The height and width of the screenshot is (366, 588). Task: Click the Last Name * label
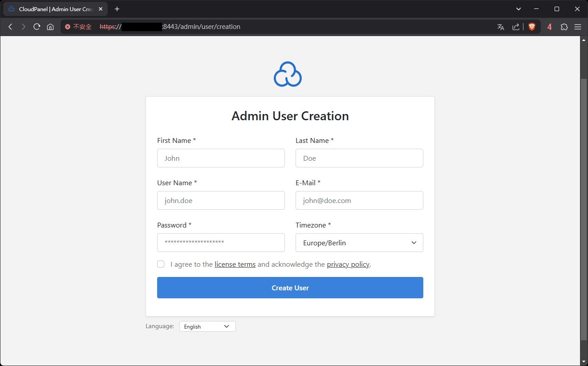tap(315, 140)
